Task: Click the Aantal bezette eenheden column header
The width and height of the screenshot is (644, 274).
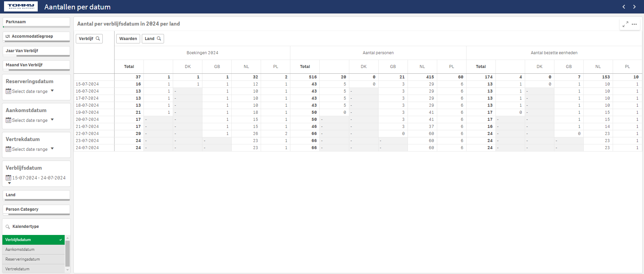Action: click(x=554, y=53)
